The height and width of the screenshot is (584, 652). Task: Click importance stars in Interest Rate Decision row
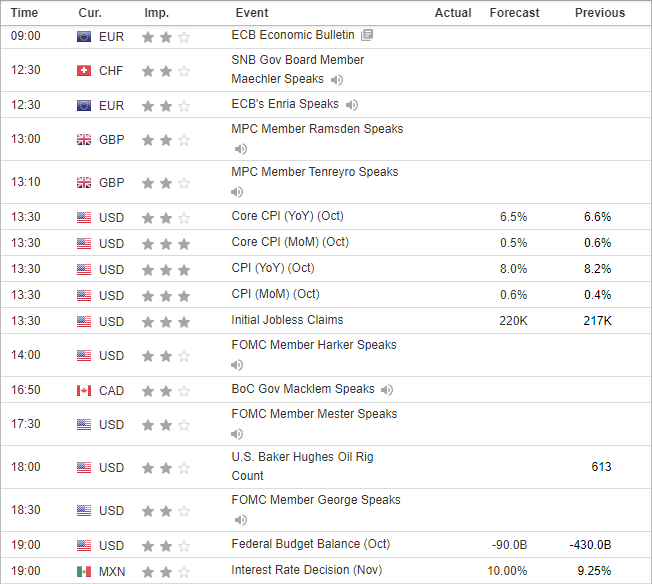click(x=166, y=572)
